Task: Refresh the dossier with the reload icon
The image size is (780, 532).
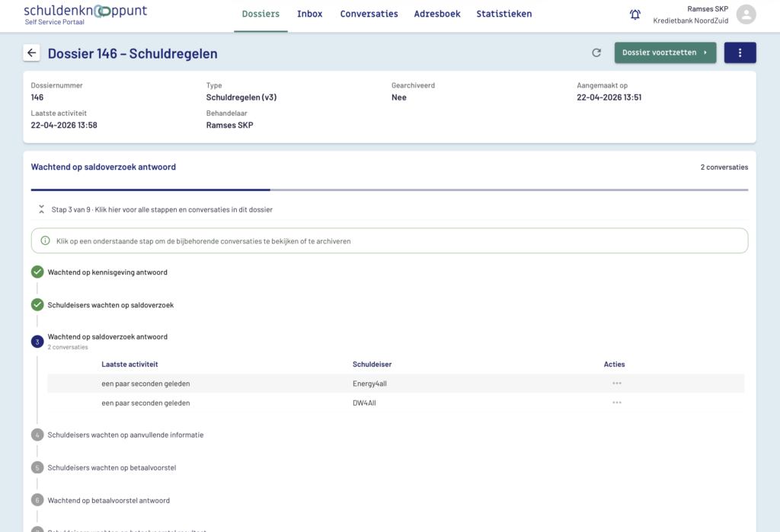Action: coord(596,53)
